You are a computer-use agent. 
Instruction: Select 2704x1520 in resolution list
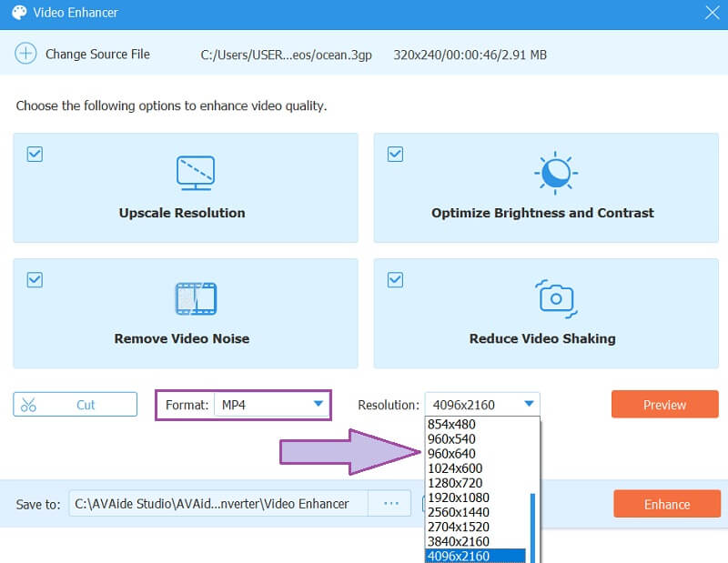click(477, 527)
